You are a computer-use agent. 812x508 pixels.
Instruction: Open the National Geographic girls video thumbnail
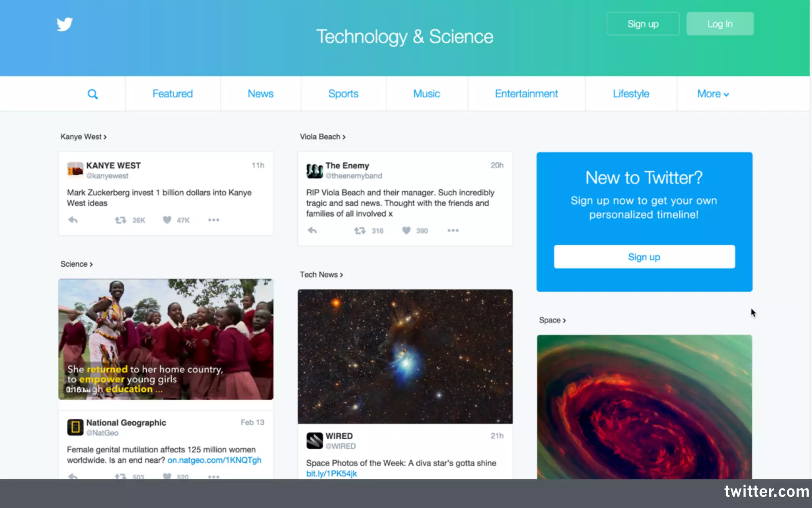pyautogui.click(x=166, y=339)
